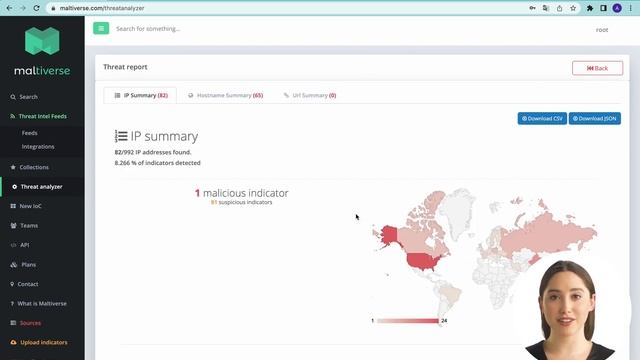Switch to Hostname Summary tab

(225, 95)
